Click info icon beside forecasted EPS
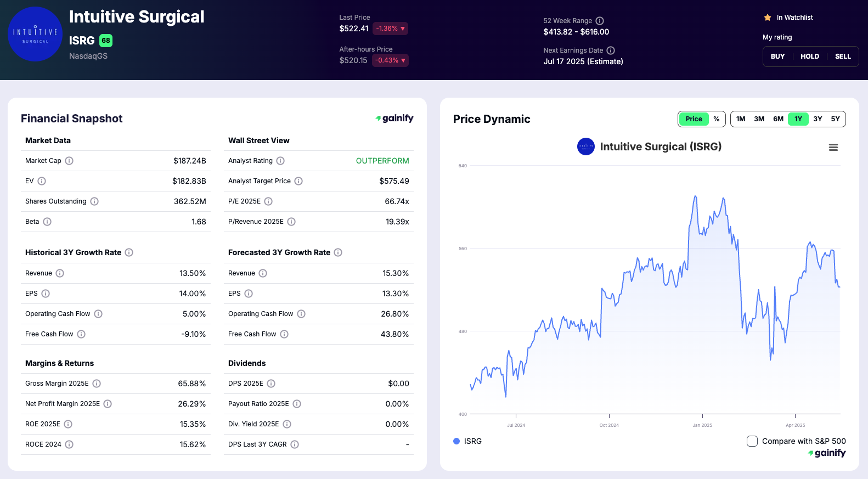The height and width of the screenshot is (479, 868). coord(249,294)
